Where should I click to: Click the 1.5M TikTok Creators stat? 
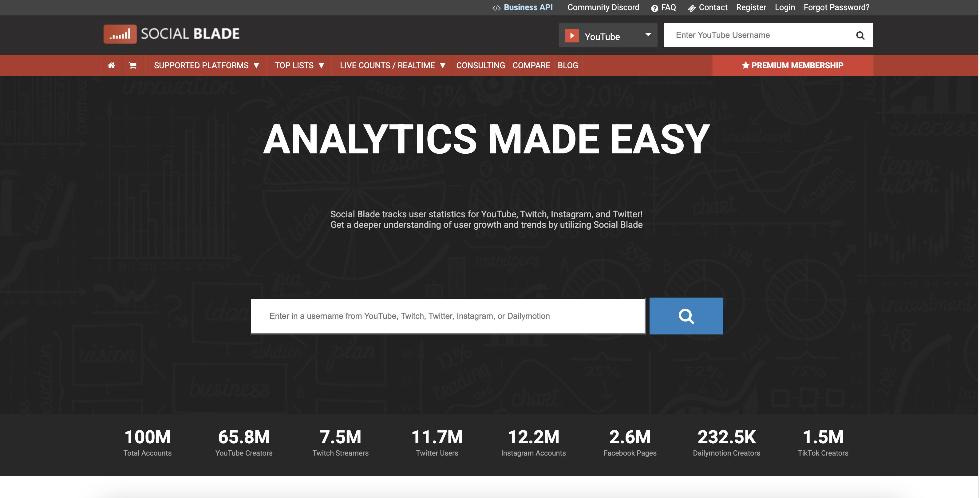point(823,442)
